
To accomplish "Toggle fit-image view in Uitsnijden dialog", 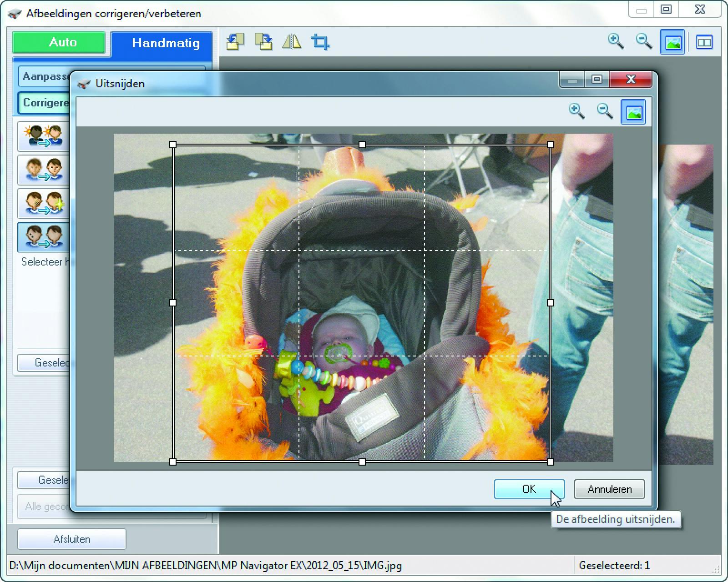I will tap(633, 112).
